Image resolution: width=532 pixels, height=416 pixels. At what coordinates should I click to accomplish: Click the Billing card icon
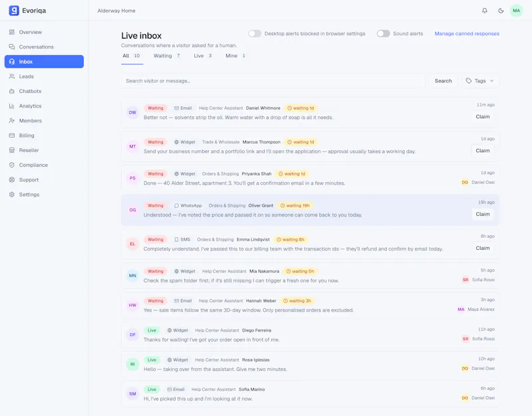pyautogui.click(x=12, y=136)
